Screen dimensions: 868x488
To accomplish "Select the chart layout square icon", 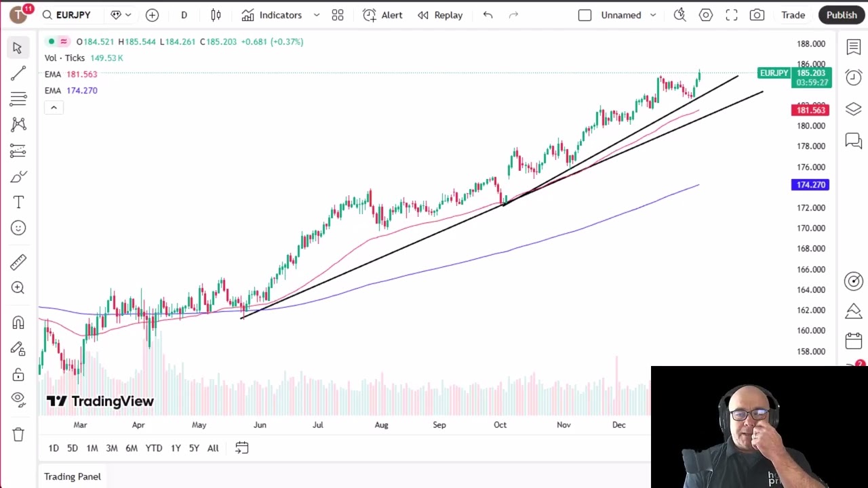I will [585, 15].
